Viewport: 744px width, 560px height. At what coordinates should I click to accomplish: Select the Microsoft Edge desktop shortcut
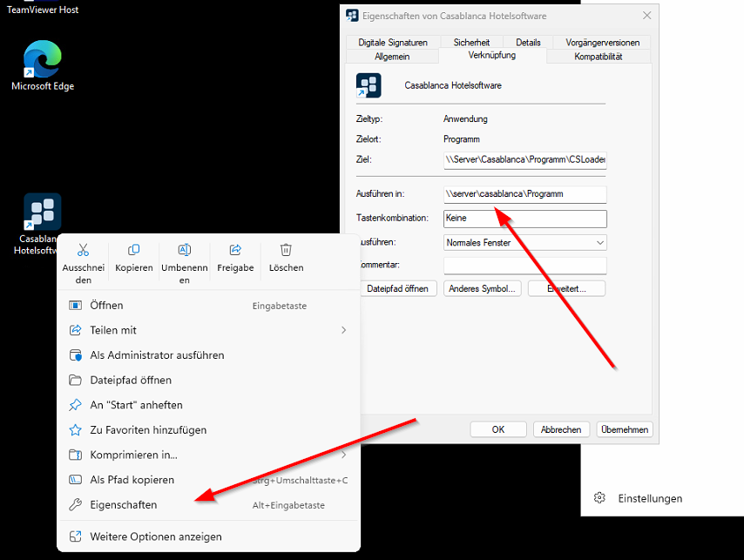43,65
